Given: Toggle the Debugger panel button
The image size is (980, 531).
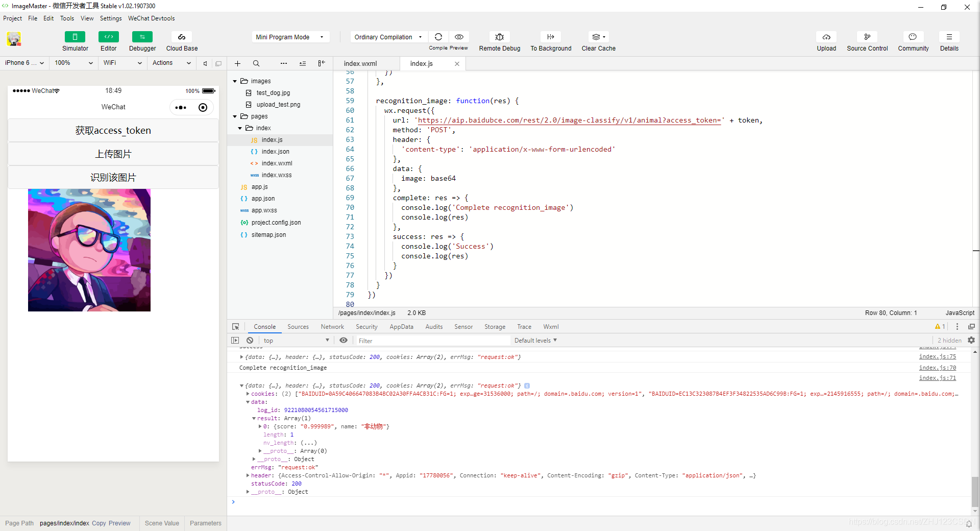Looking at the screenshot, I should click(142, 37).
